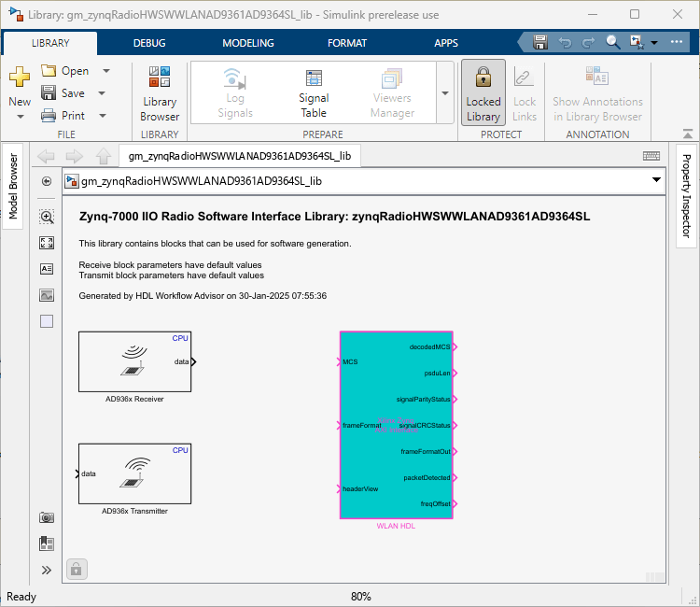
Task: Click the keyboard shortcuts icon
Action: [x=651, y=155]
